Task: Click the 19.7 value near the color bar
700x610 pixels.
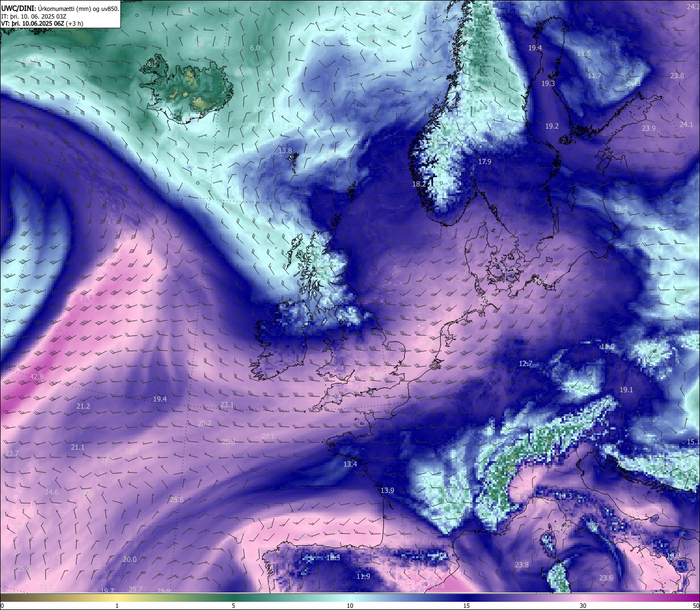Action: (x=107, y=591)
